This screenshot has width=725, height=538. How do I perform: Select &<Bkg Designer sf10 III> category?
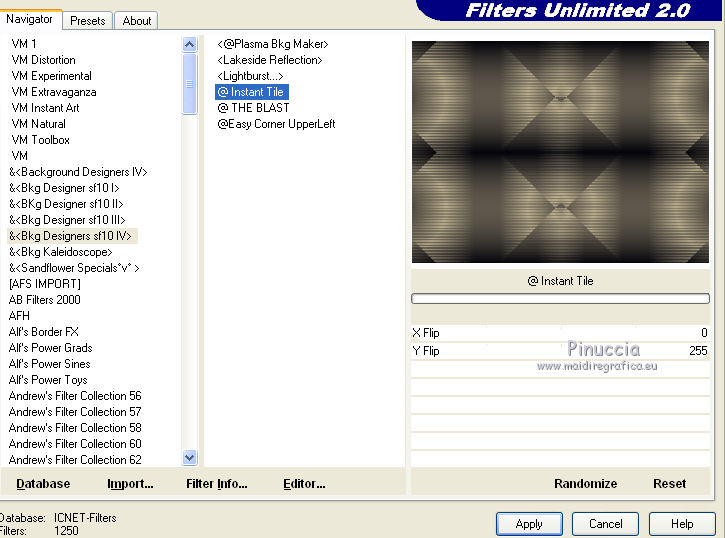68,220
